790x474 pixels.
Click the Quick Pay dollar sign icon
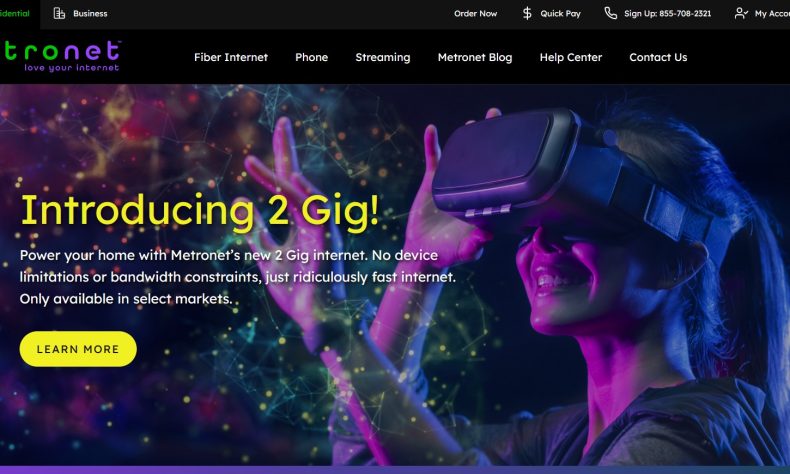coord(527,14)
